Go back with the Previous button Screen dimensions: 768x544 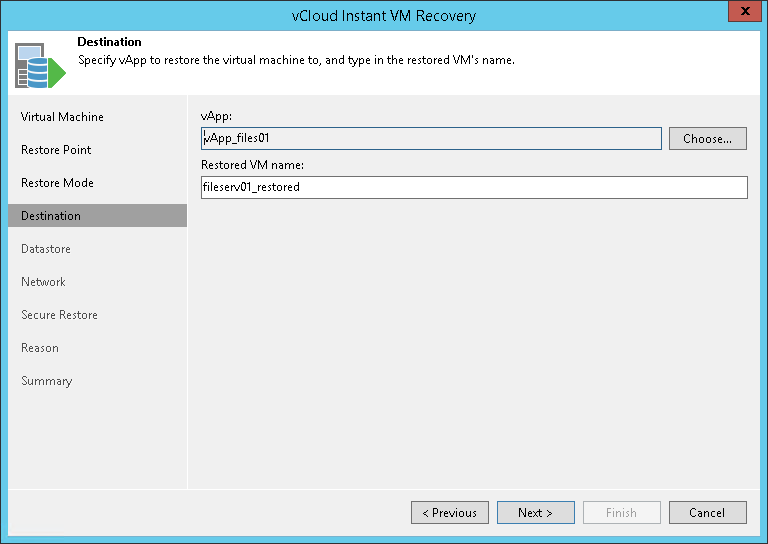[449, 513]
